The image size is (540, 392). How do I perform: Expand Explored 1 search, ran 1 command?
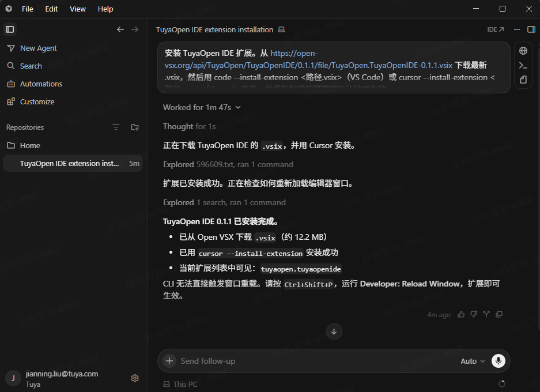tap(224, 202)
